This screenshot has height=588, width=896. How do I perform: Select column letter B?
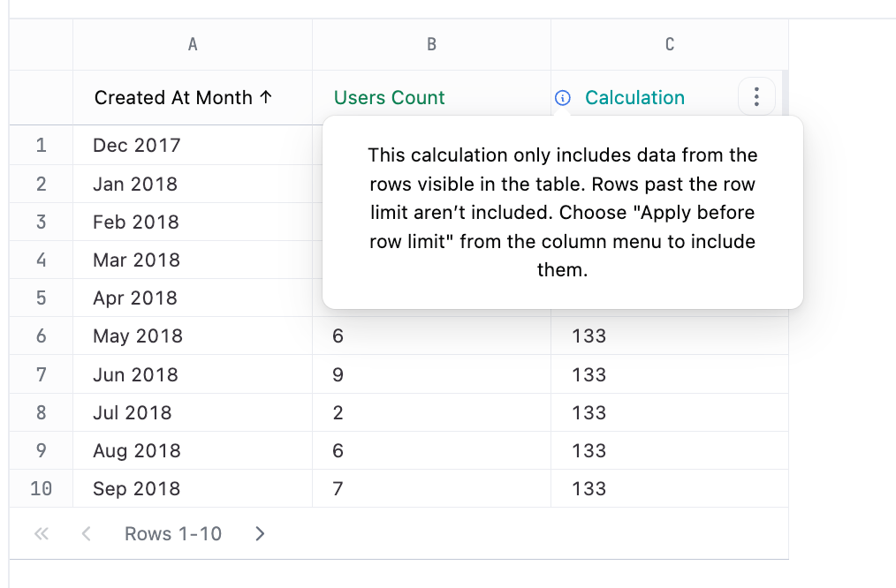(x=431, y=44)
